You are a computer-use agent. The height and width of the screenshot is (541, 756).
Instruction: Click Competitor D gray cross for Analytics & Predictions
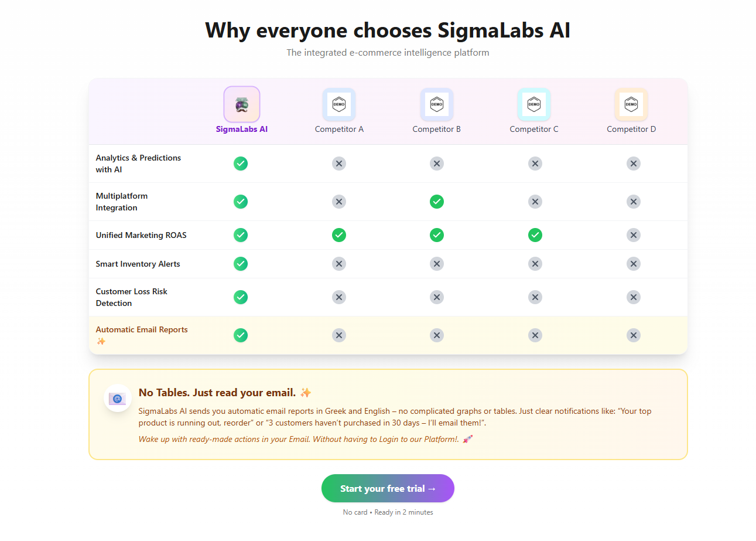pyautogui.click(x=633, y=164)
